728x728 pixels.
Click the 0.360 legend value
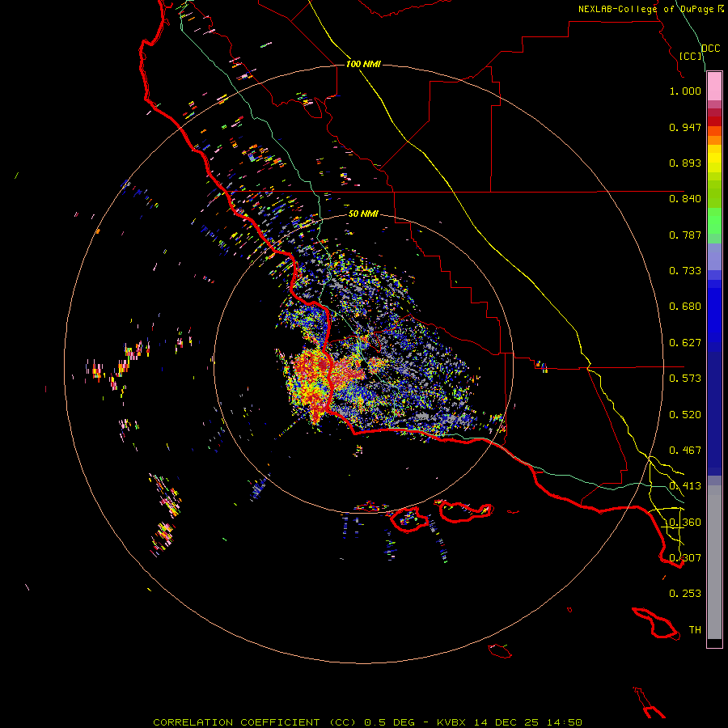[x=685, y=523]
